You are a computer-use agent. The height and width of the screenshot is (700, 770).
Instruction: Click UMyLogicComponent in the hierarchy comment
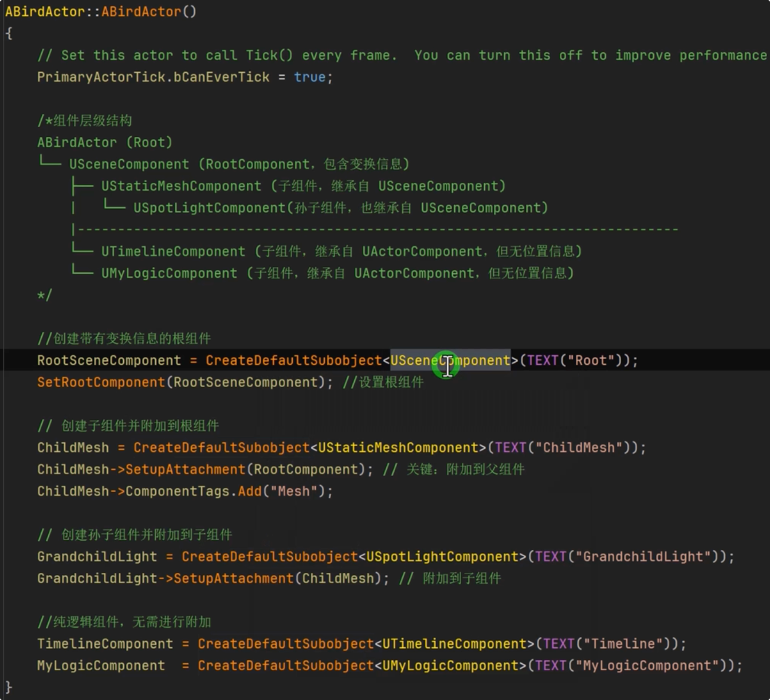(x=168, y=273)
